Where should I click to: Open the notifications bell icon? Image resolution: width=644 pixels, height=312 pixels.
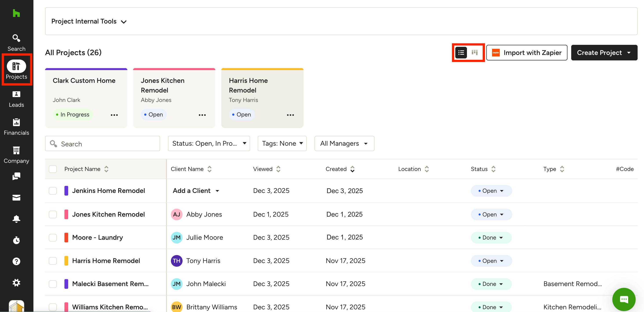coord(16,219)
